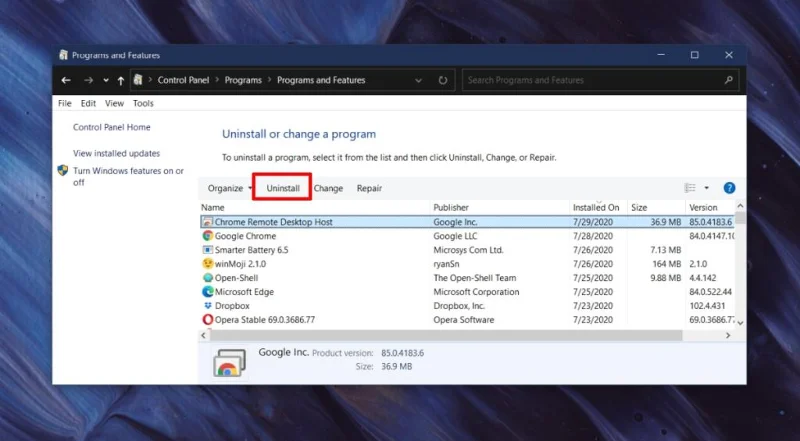Screen dimensions: 800x441
Task: Open Control Panel Home link
Action: [112, 127]
